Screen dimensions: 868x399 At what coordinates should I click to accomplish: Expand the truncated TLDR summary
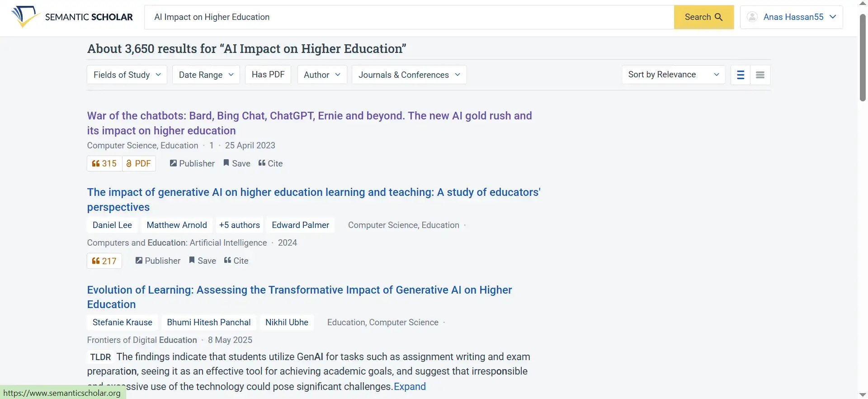[409, 386]
